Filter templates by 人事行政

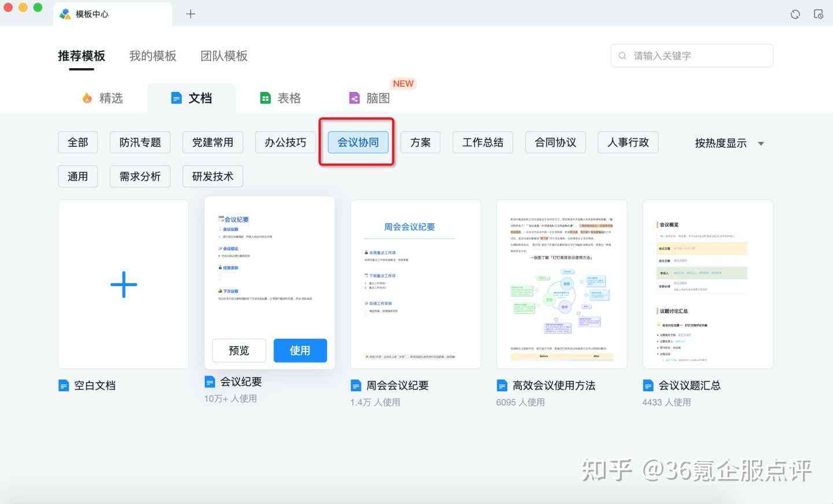pyautogui.click(x=628, y=142)
